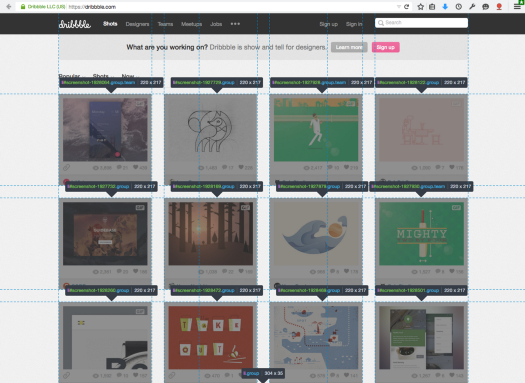Open the MIGHTY cricket bat shot
The width and height of the screenshot is (525, 383).
422,234
